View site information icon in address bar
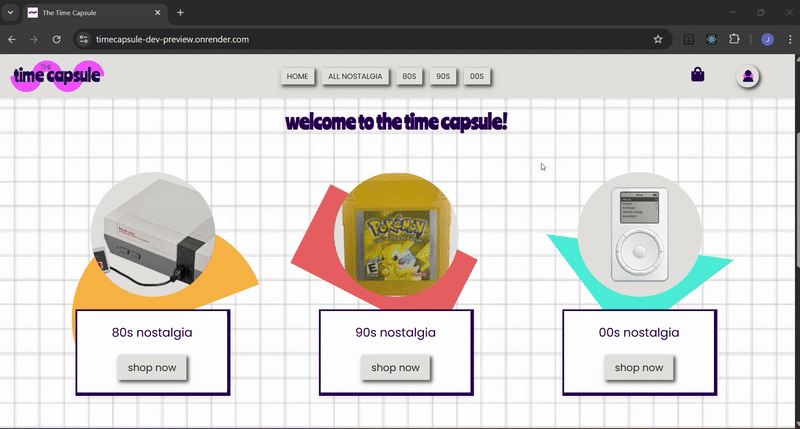Image resolution: width=800 pixels, height=429 pixels. click(84, 39)
